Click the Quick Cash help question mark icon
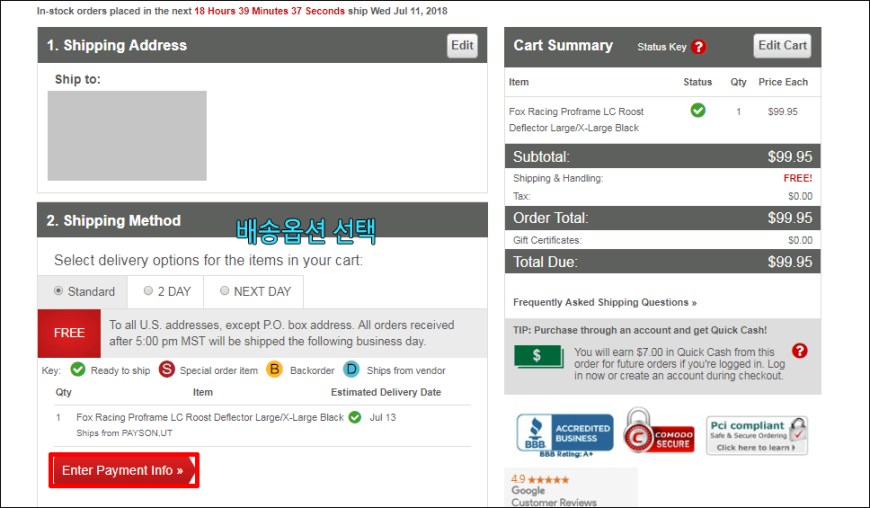The width and height of the screenshot is (870, 508). coord(800,350)
